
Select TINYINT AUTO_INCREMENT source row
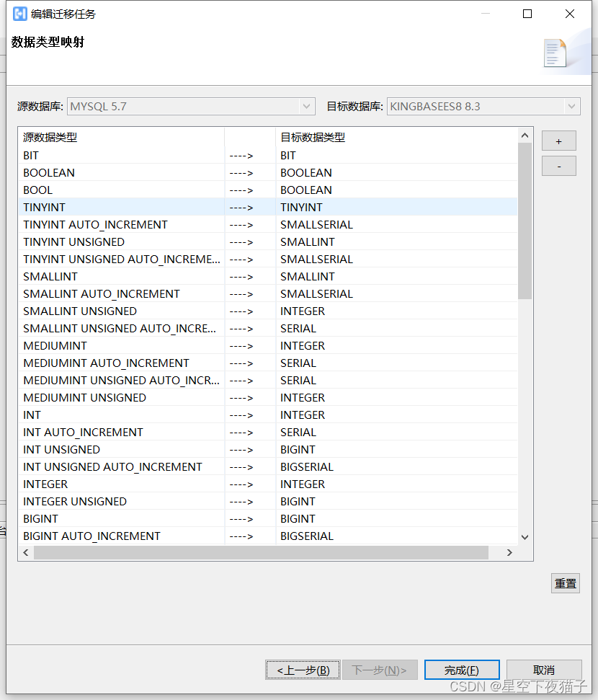click(x=121, y=224)
